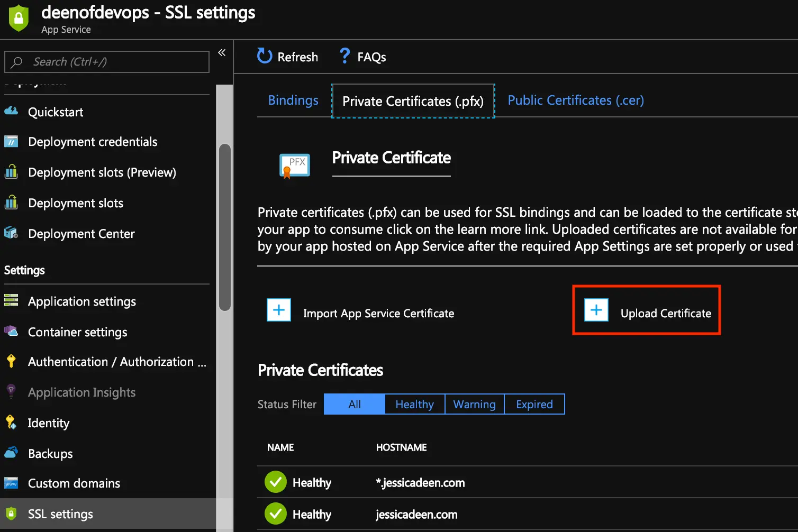Select the Custom domains globe icon
Viewport: 798px width, 532px height.
click(x=11, y=483)
